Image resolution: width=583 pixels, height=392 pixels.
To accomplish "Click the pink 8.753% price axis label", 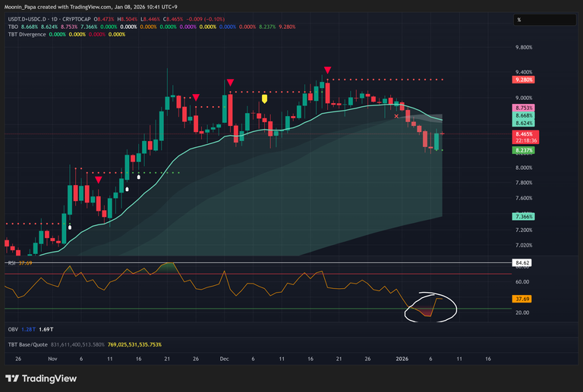I will point(524,108).
